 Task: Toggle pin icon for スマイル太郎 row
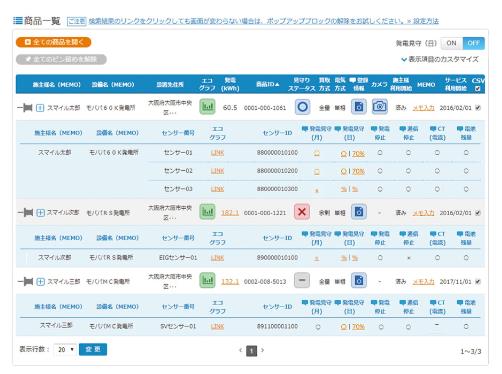coord(25,108)
